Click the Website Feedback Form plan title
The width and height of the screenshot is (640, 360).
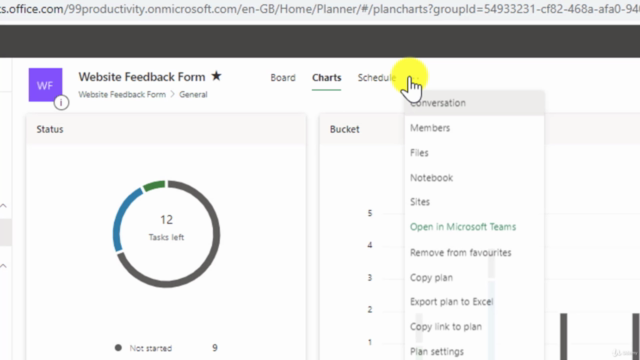pos(142,77)
